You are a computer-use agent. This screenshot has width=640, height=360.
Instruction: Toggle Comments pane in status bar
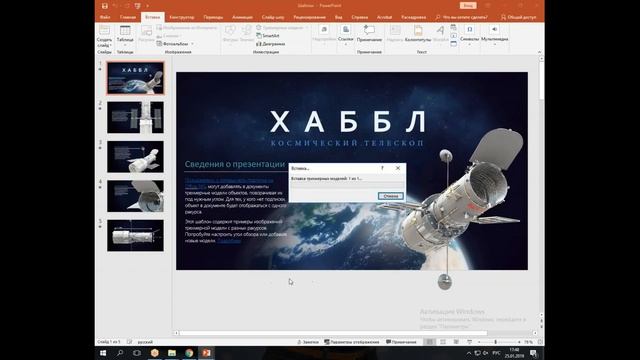click(401, 342)
